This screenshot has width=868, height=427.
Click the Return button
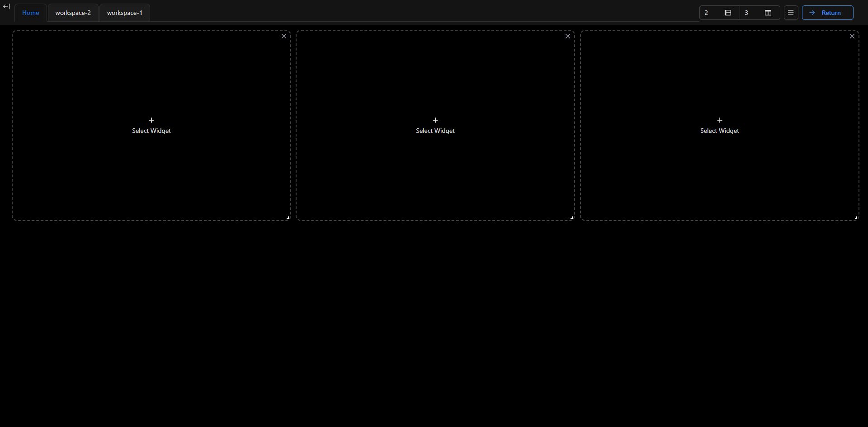coord(827,13)
